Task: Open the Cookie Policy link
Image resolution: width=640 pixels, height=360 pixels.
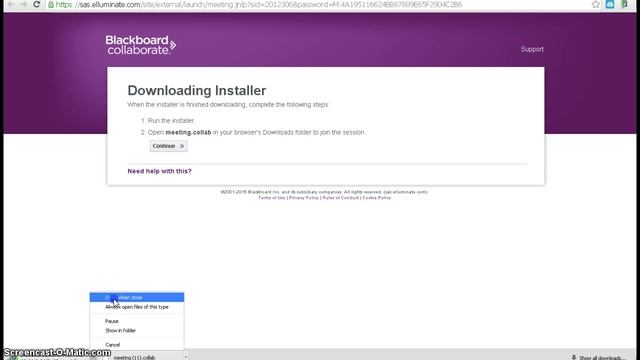Action: [x=377, y=198]
